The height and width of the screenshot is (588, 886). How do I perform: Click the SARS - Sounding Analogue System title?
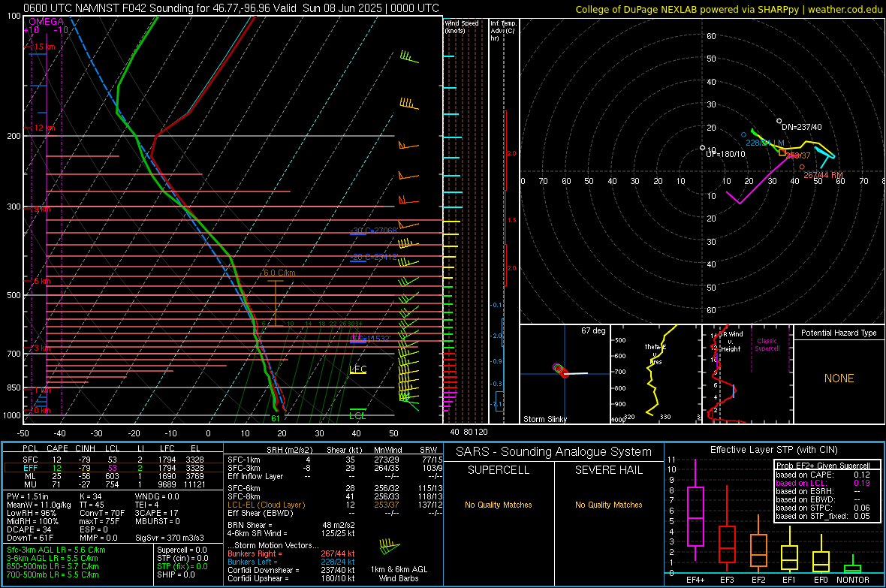(553, 452)
